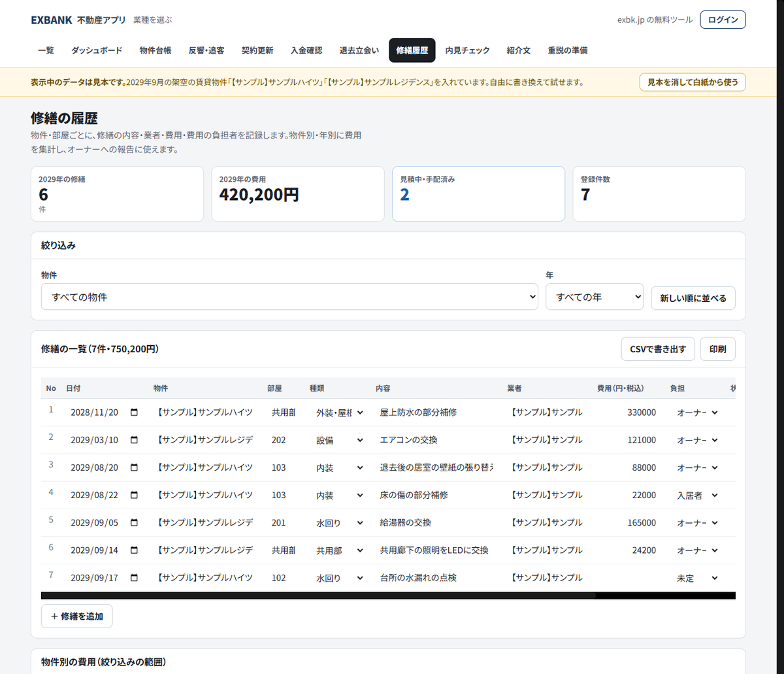Switch to the 一覧 tab
Image resolution: width=784 pixels, height=674 pixels.
[x=46, y=50]
